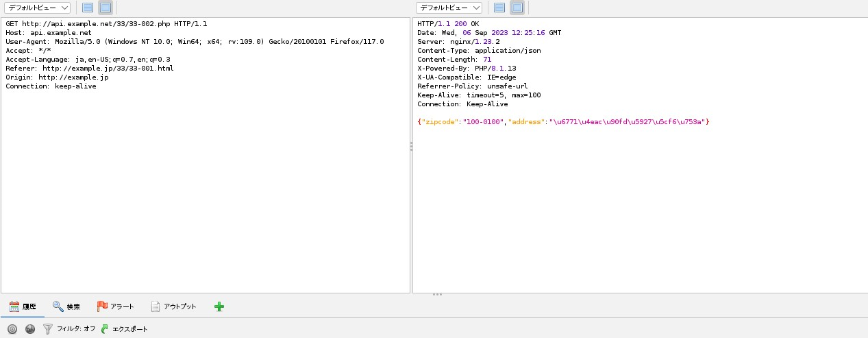Click the Host: api.example.net header

[49, 33]
